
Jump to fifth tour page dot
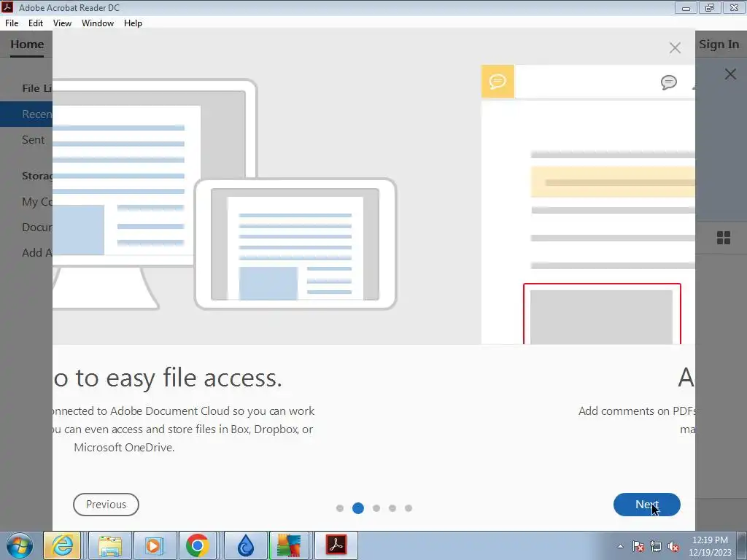(409, 508)
